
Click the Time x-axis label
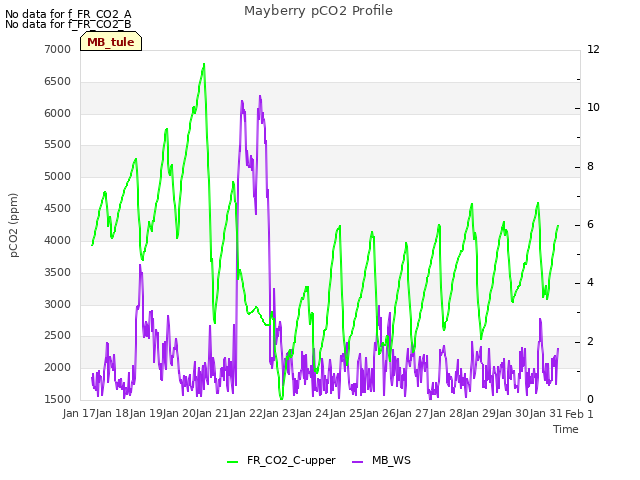tap(566, 429)
